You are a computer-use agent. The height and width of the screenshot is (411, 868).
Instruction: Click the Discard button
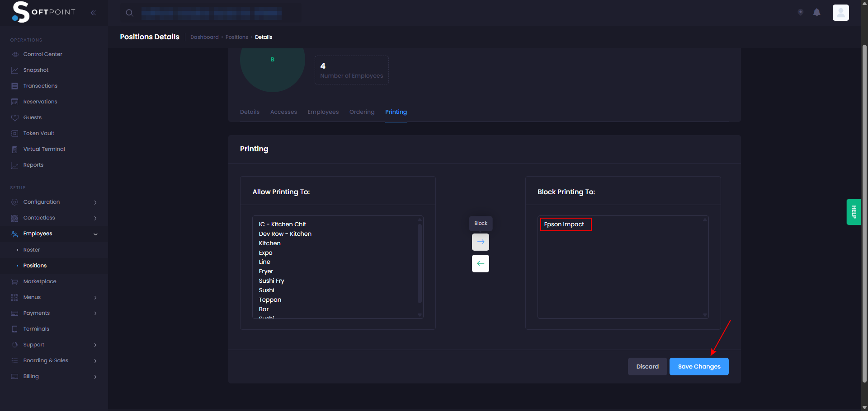647,366
